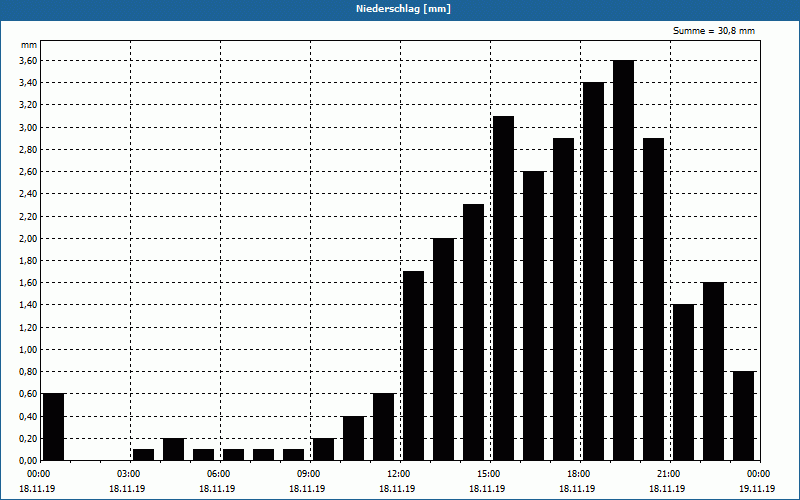This screenshot has width=800, height=500.
Task: Pick the 2,00 y-axis label
Action: coord(29,238)
